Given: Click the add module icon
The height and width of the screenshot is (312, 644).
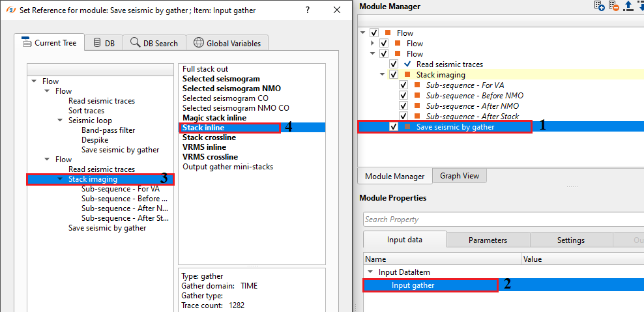Looking at the screenshot, I should [x=600, y=6].
